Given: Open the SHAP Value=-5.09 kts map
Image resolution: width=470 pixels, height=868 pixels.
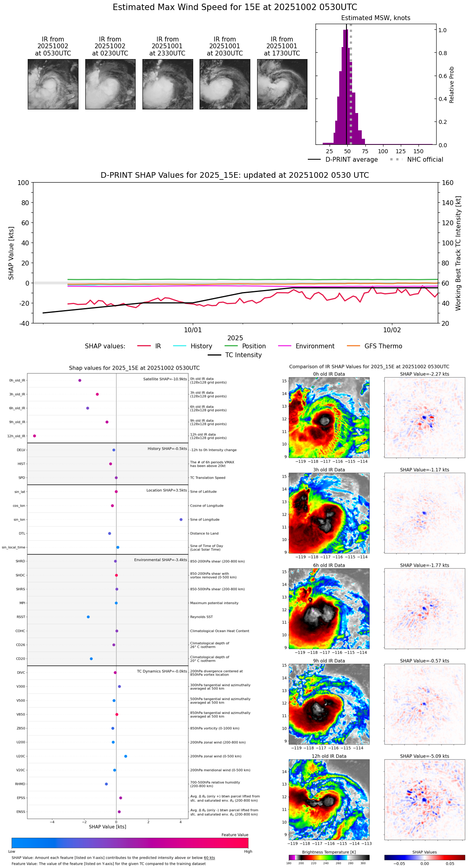Looking at the screenshot, I should [425, 800].
